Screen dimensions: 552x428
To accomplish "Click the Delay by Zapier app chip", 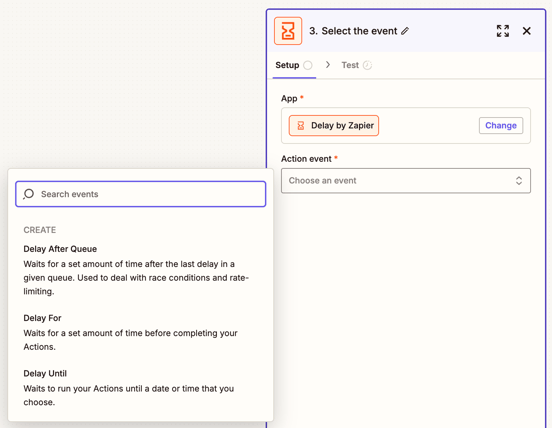I will (334, 126).
